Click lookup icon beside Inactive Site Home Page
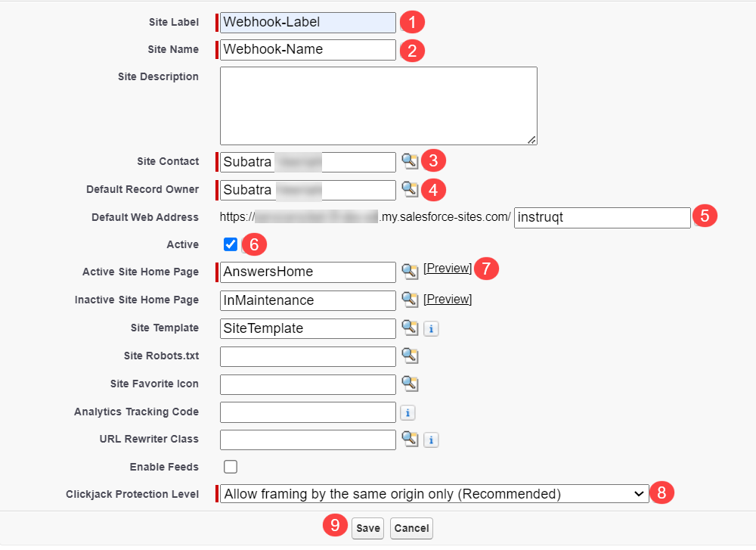Screen dimensions: 756x550 coord(409,300)
